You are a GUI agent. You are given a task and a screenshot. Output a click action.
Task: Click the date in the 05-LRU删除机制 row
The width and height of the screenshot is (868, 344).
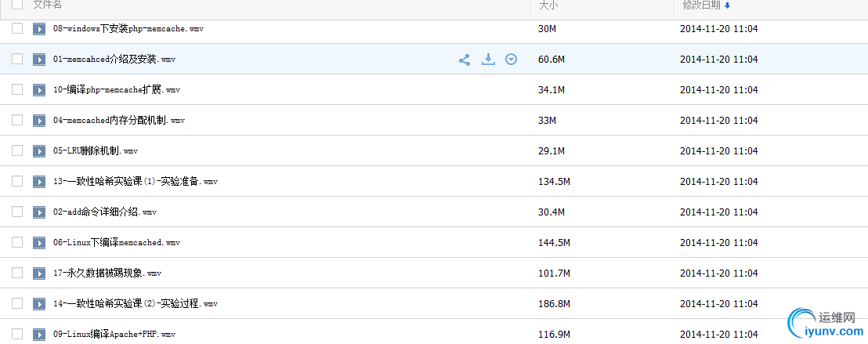click(718, 150)
